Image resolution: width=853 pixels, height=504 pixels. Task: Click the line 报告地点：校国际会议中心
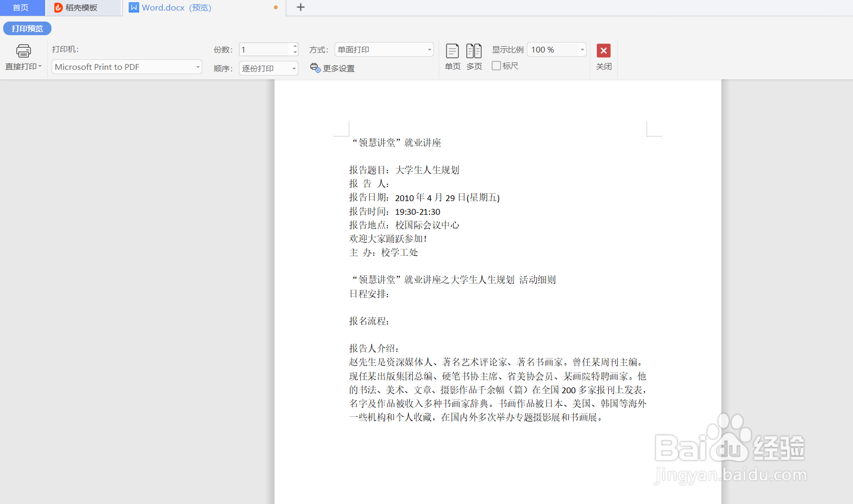(x=404, y=225)
